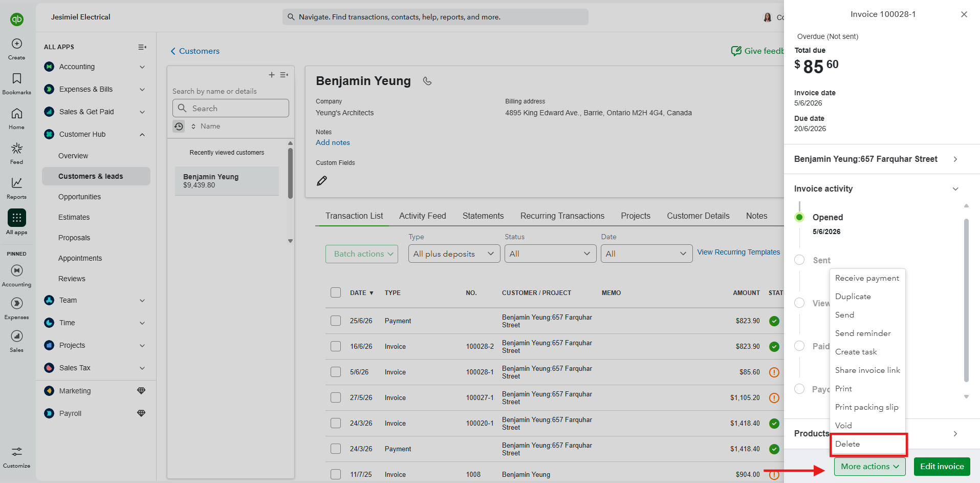This screenshot has height=483, width=980.
Task: Click the Marketing upgrade diamond icon
Action: (x=141, y=391)
